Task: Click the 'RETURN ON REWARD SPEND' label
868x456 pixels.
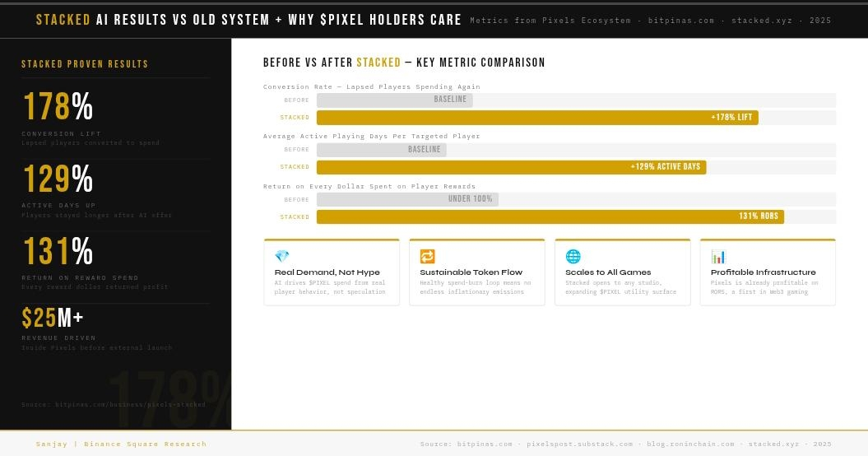Action: [x=80, y=277]
